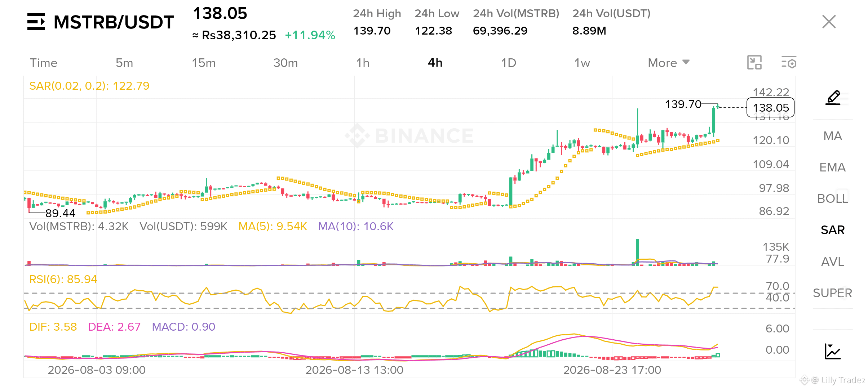
Task: Click the DIF: 3.58 label
Action: (53, 327)
